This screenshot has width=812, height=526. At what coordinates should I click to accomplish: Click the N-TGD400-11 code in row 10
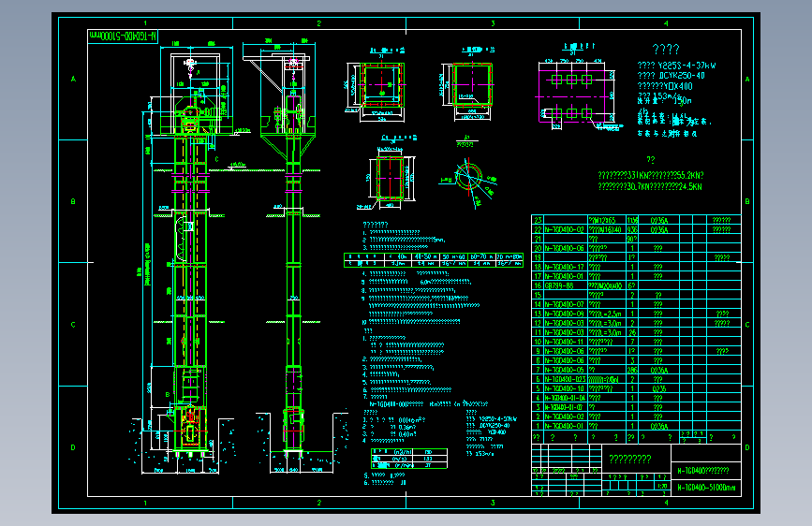(x=565, y=342)
